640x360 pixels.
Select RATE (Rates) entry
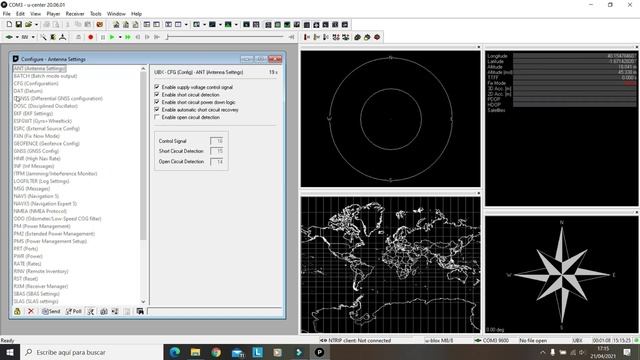pos(27,264)
